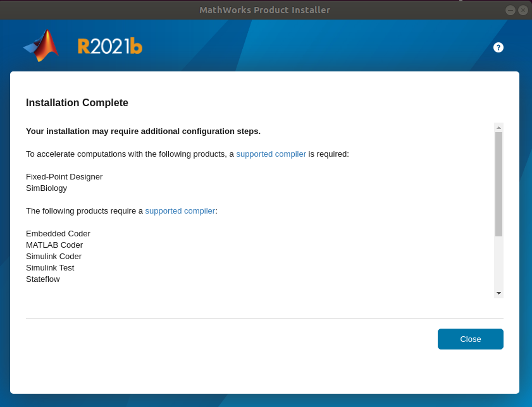Select the 'Embedded Coder' text
The image size is (532, 407).
click(58, 234)
